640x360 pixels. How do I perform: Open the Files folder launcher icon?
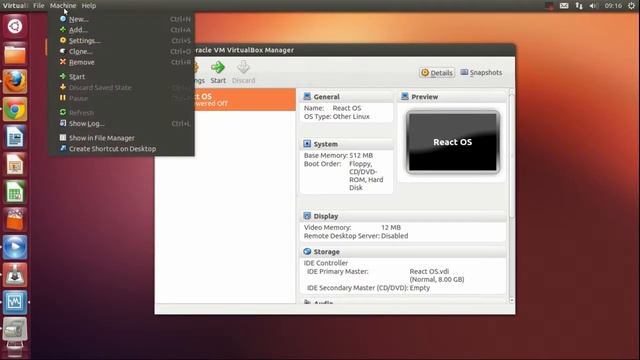coord(15,54)
